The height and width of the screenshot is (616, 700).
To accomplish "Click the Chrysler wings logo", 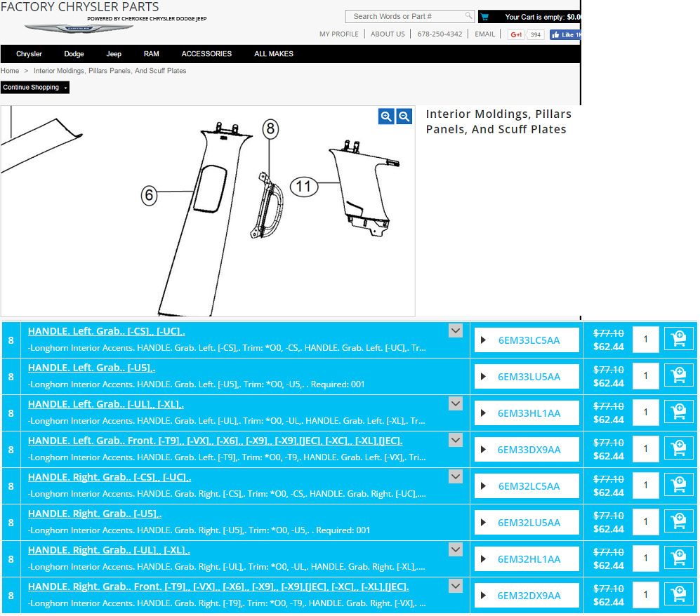I will click(x=79, y=28).
